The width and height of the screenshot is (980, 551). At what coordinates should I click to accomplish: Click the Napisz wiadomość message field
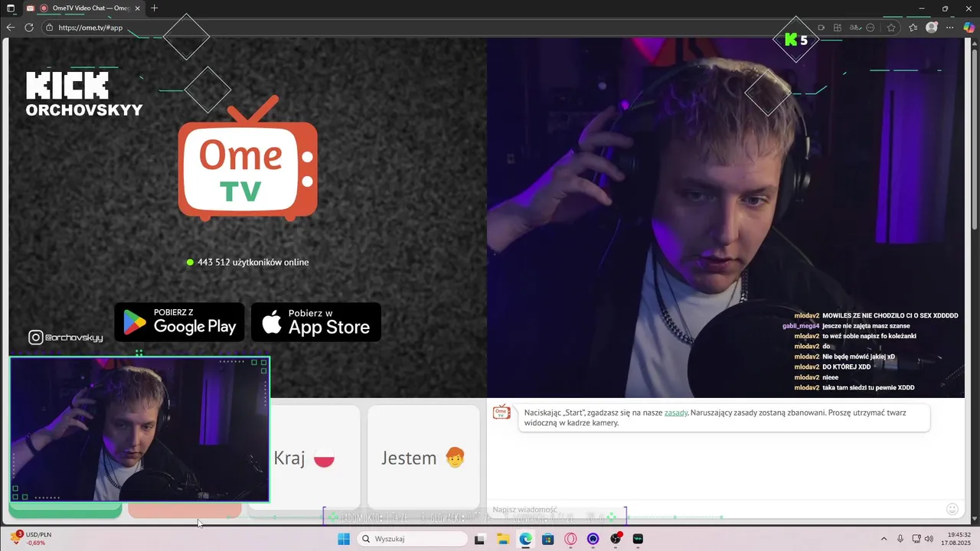tap(716, 510)
